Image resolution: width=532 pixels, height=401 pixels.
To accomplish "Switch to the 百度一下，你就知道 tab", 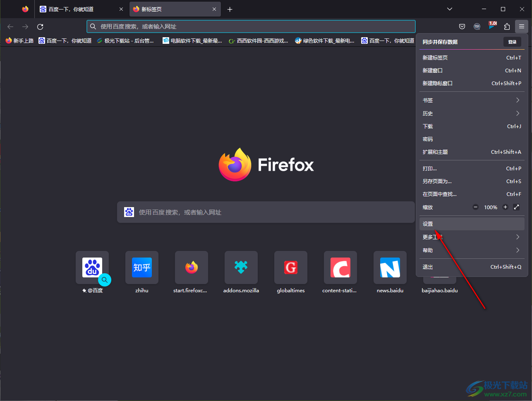I will pyautogui.click(x=81, y=9).
